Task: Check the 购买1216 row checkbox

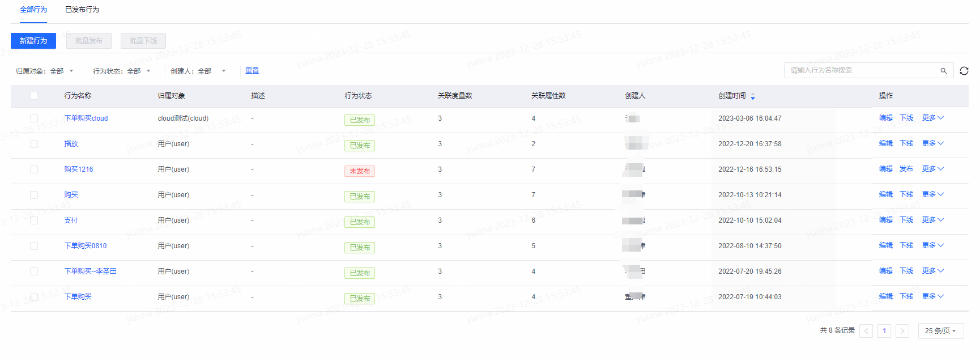Action: (x=34, y=169)
